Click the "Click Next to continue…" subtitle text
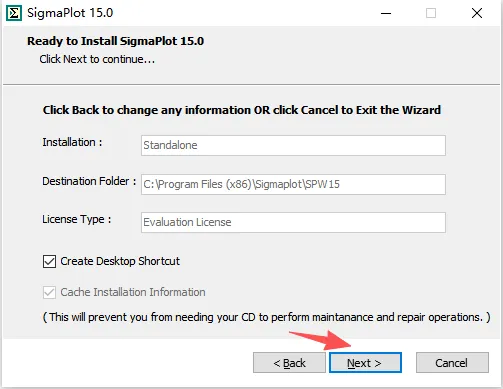This screenshot has width=503, height=389. click(97, 59)
